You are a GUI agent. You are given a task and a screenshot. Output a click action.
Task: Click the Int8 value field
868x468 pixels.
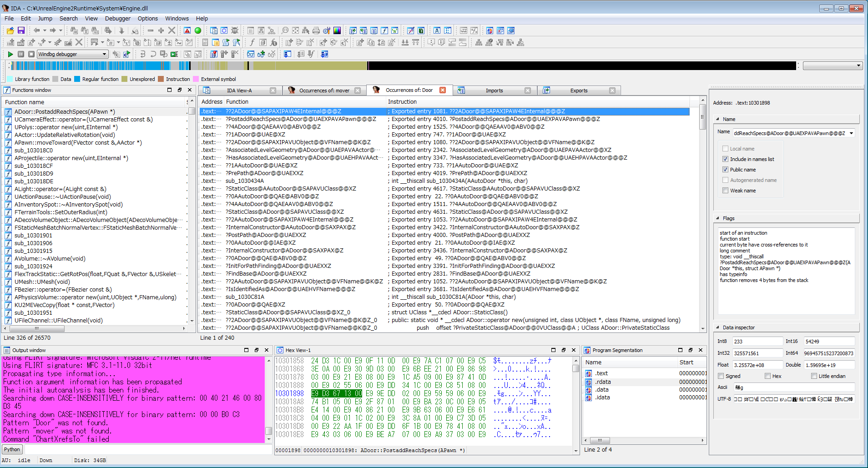click(757, 341)
